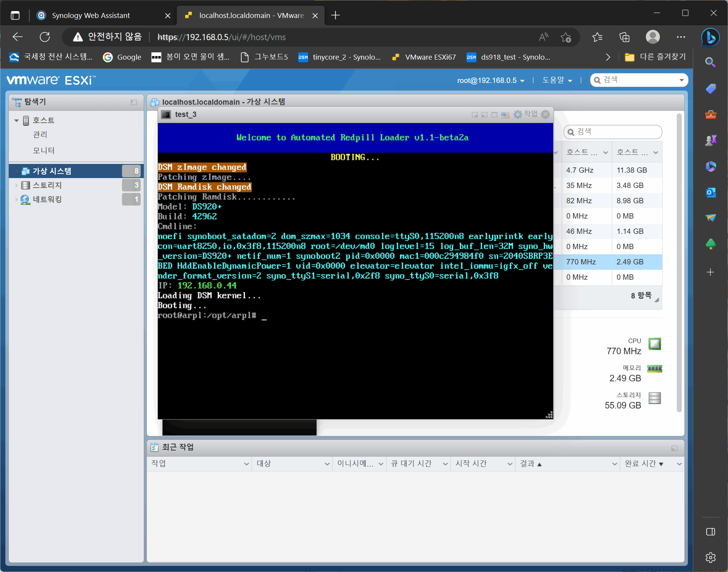
Task: Collapse the 최근 작업 panel
Action: pyautogui.click(x=674, y=448)
